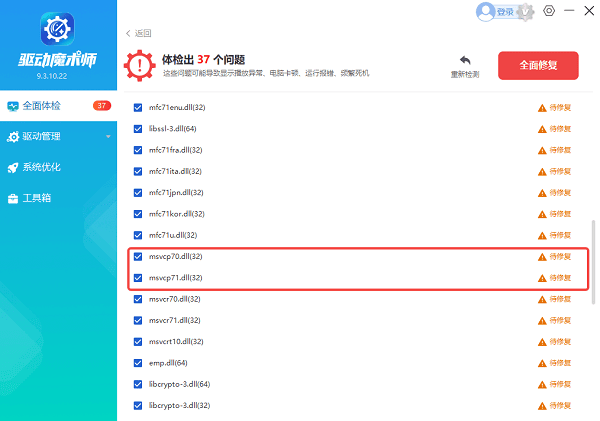
Task: Click the issue list vertical scrollbar thumb
Action: [x=593, y=262]
